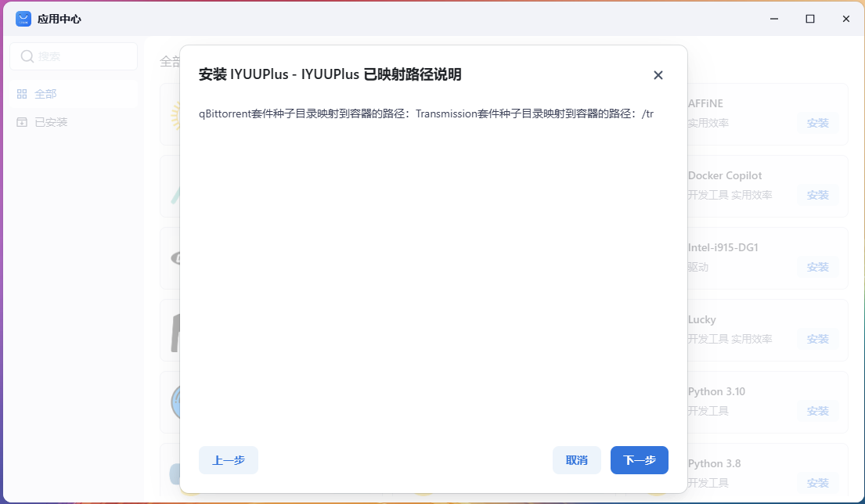865x504 pixels.
Task: Install Python 3.10 with 安装
Action: click(x=817, y=411)
